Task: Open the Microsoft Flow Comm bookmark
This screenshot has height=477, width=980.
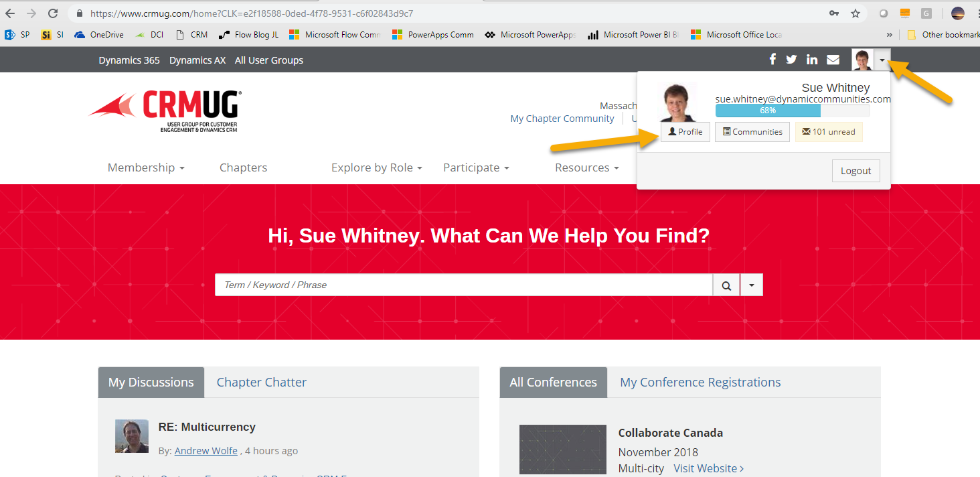Action: [335, 35]
